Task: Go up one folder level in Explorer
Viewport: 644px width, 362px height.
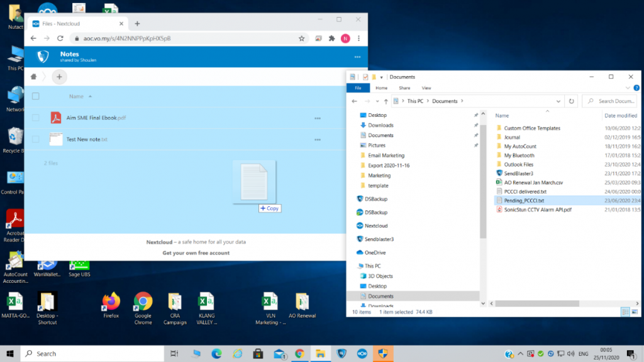Action: tap(386, 101)
